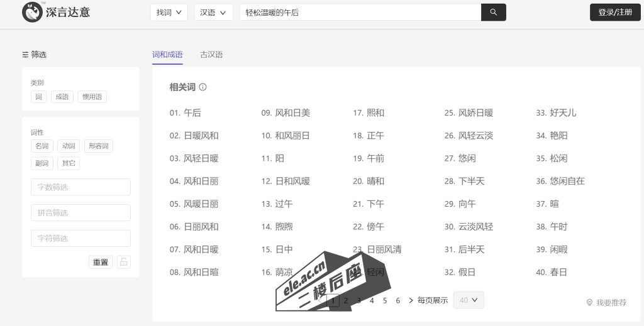Click the 字数筛选 input field

80,187
